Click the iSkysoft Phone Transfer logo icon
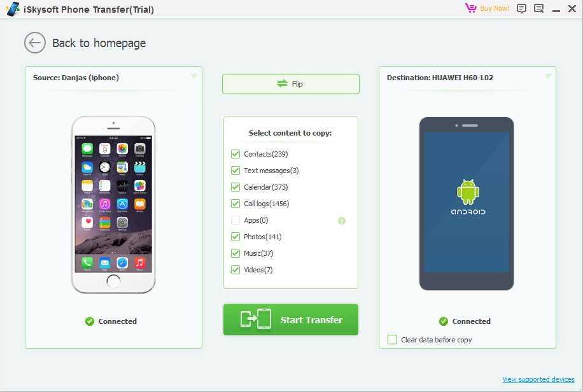The image size is (583, 392). click(12, 9)
